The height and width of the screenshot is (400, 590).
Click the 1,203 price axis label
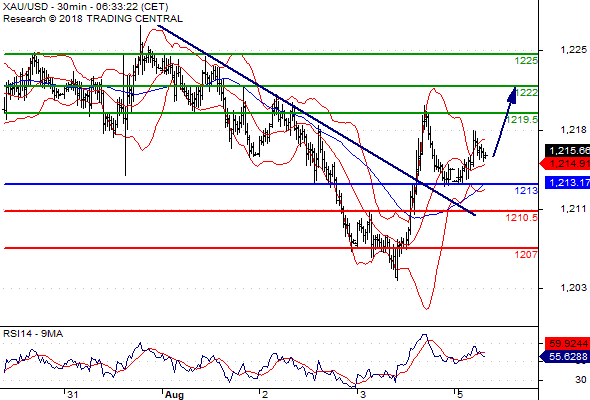pos(573,288)
